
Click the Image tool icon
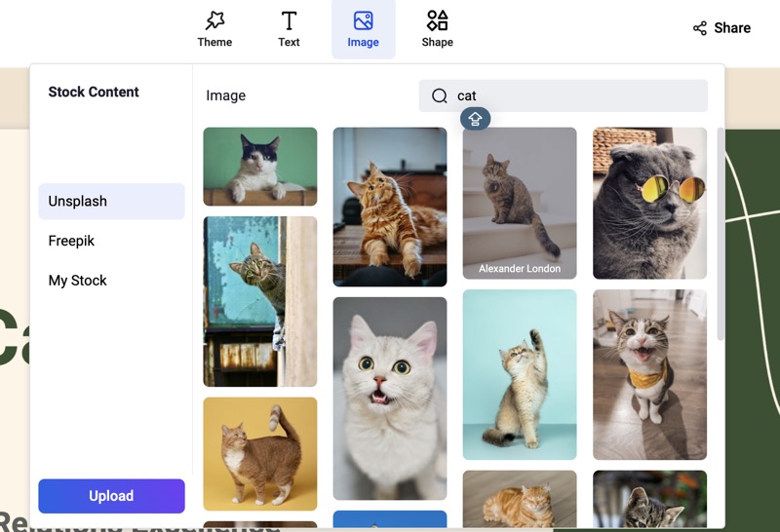[x=363, y=20]
